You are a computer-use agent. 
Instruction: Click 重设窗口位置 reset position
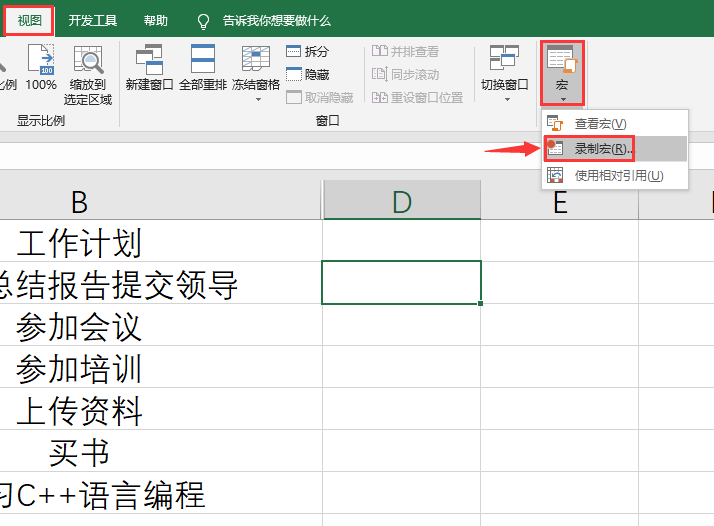[x=417, y=97]
